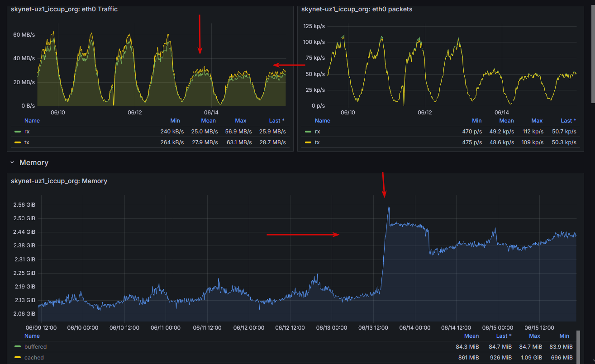The image size is (595, 364).
Task: Toggle buffered series in Memory legend
Action: 35,347
